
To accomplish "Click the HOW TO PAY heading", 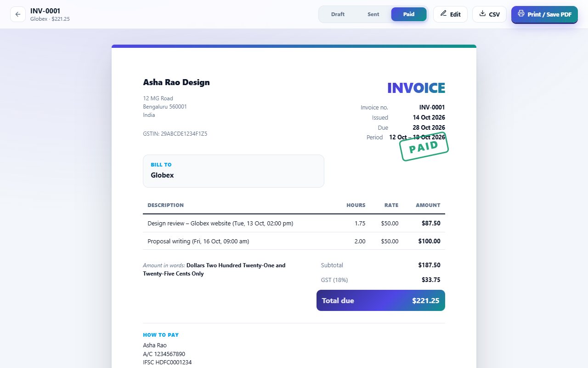I will tap(161, 335).
